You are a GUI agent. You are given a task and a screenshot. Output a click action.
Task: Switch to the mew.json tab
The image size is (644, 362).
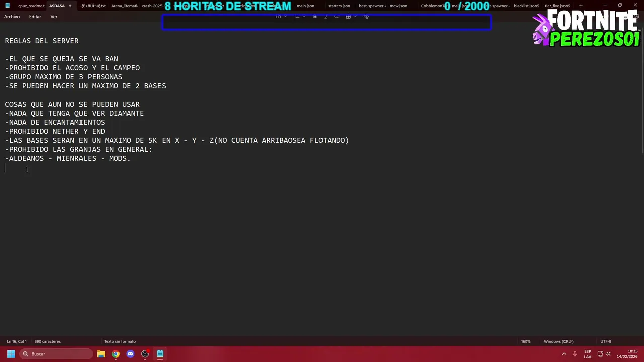pyautogui.click(x=398, y=6)
